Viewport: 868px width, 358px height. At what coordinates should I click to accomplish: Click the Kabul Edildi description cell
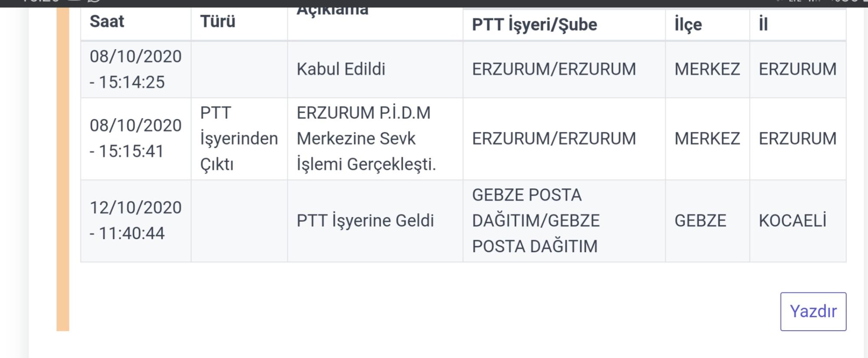(375, 69)
